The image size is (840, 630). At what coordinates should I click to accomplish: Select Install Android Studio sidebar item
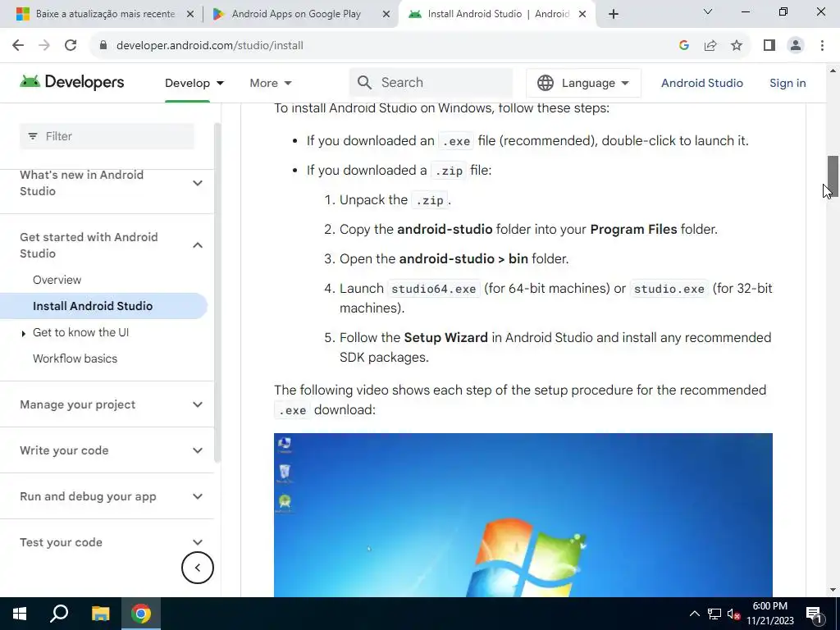point(103,306)
